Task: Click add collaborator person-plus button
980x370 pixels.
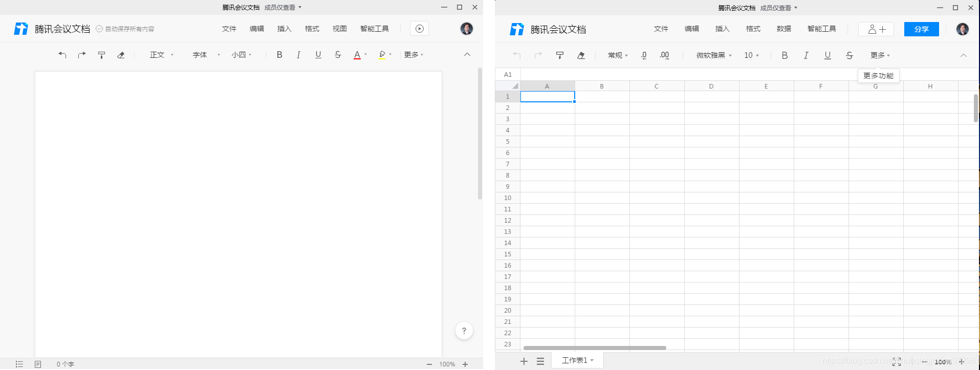Action: 876,29
